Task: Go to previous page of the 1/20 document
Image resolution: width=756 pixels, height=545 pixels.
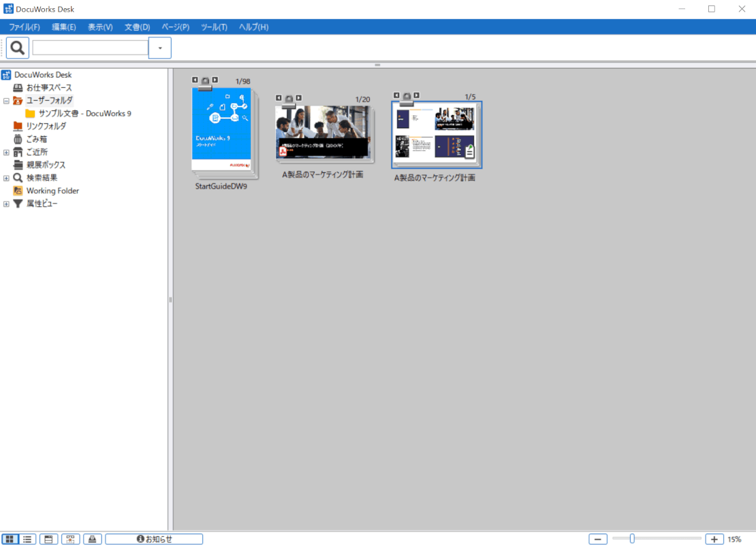Action: pos(279,97)
